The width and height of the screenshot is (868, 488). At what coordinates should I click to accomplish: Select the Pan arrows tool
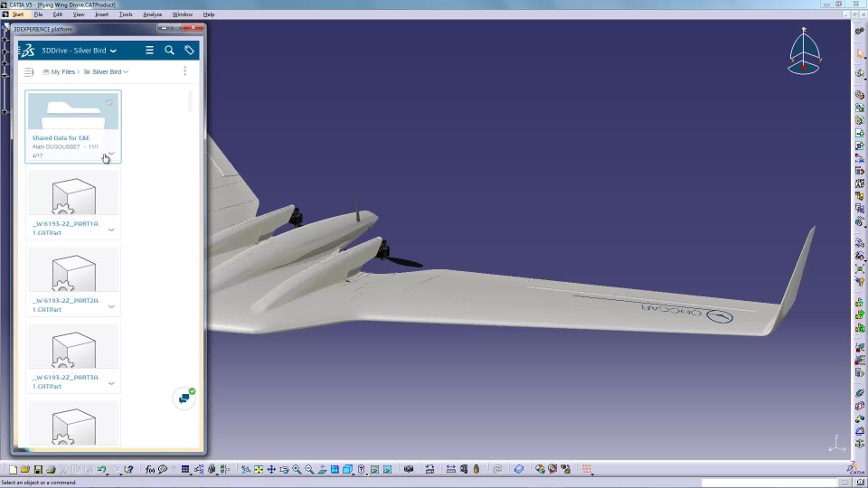tap(271, 469)
